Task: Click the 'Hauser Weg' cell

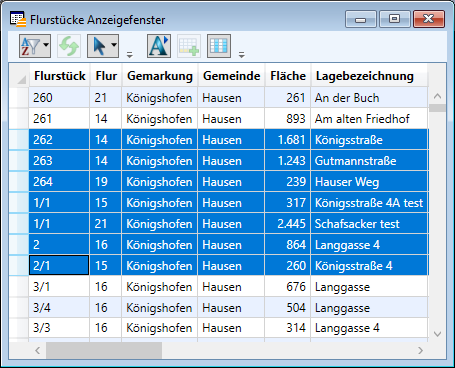Action: (x=369, y=182)
